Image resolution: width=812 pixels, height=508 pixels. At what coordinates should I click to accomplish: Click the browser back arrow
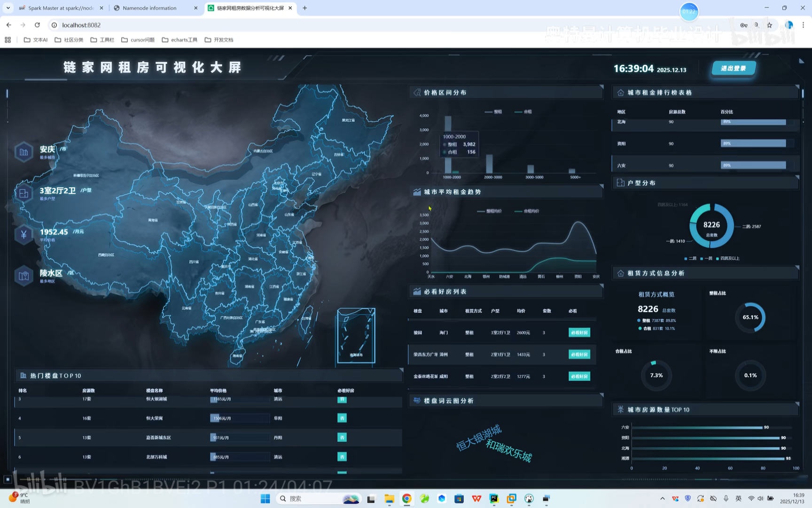(9, 25)
